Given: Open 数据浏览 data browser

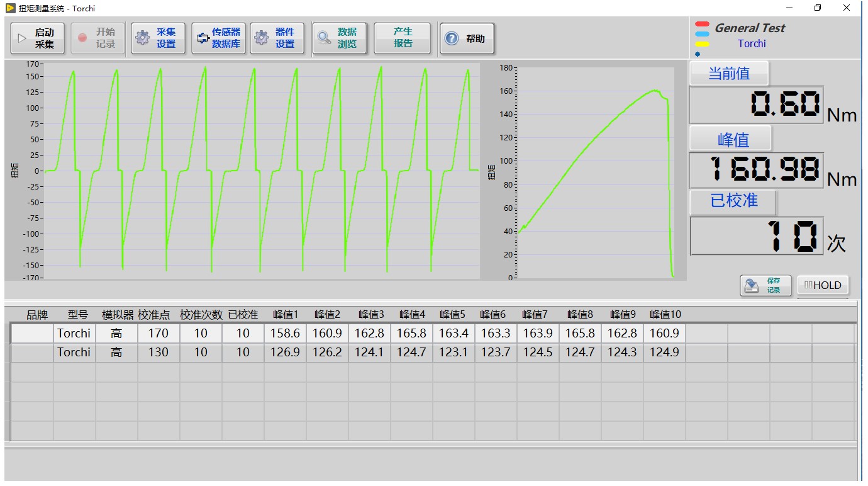Looking at the screenshot, I should pyautogui.click(x=339, y=38).
